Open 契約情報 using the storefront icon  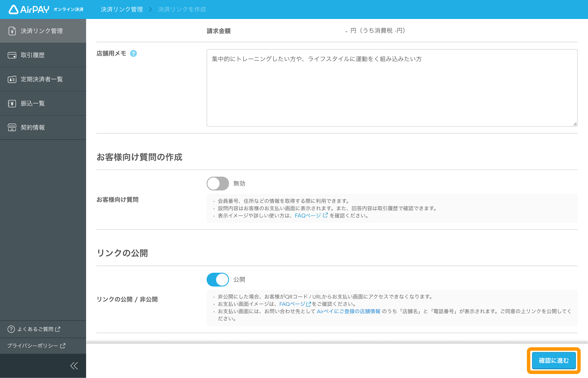tap(12, 127)
